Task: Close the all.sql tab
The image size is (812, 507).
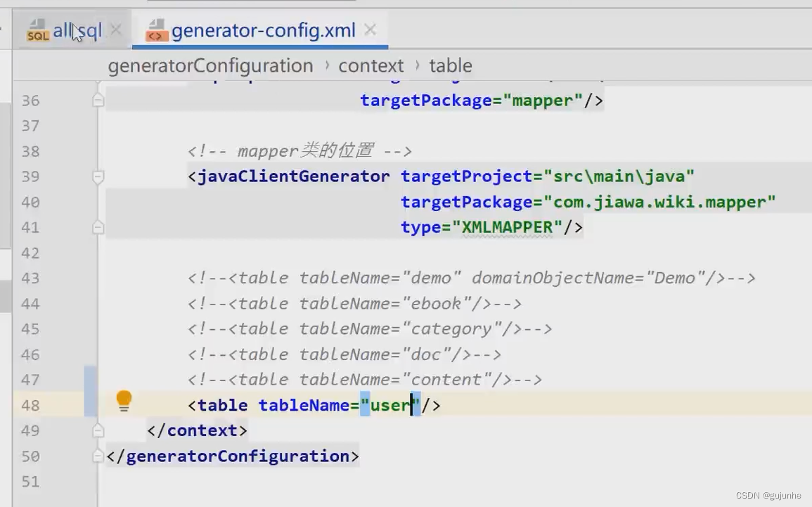Action: point(116,30)
